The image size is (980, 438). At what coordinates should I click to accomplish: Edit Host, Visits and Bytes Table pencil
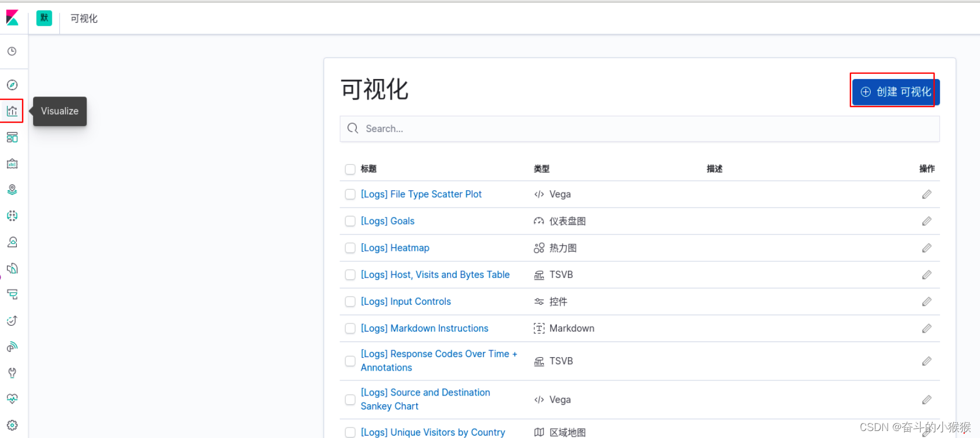927,275
